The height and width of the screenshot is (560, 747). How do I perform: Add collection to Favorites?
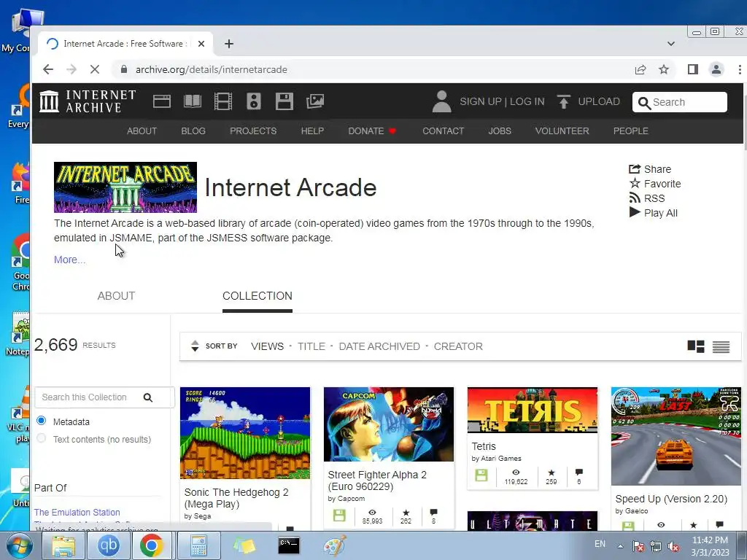(x=654, y=184)
